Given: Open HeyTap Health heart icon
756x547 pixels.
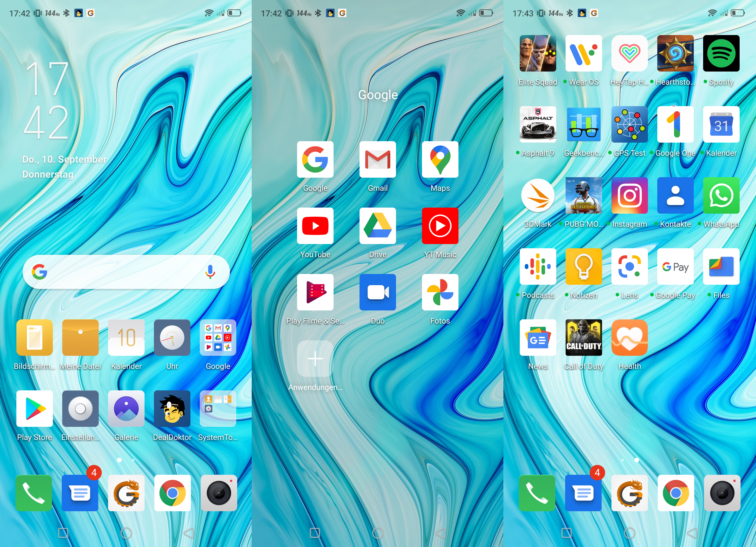Looking at the screenshot, I should [629, 53].
